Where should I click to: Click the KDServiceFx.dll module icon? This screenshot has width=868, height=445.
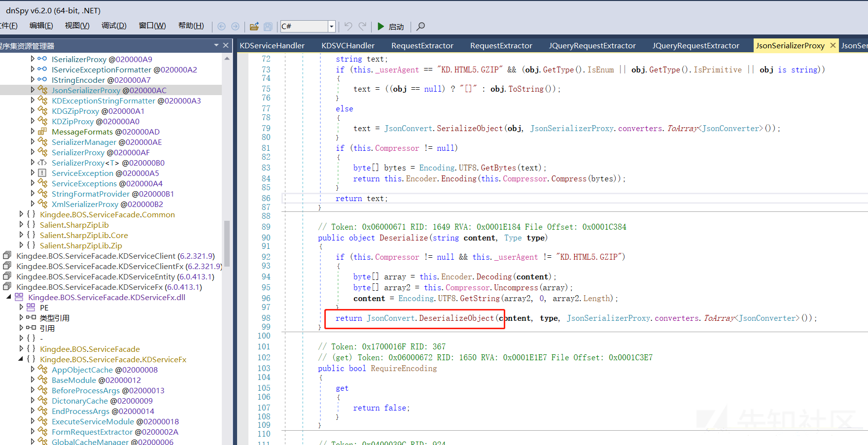point(19,297)
